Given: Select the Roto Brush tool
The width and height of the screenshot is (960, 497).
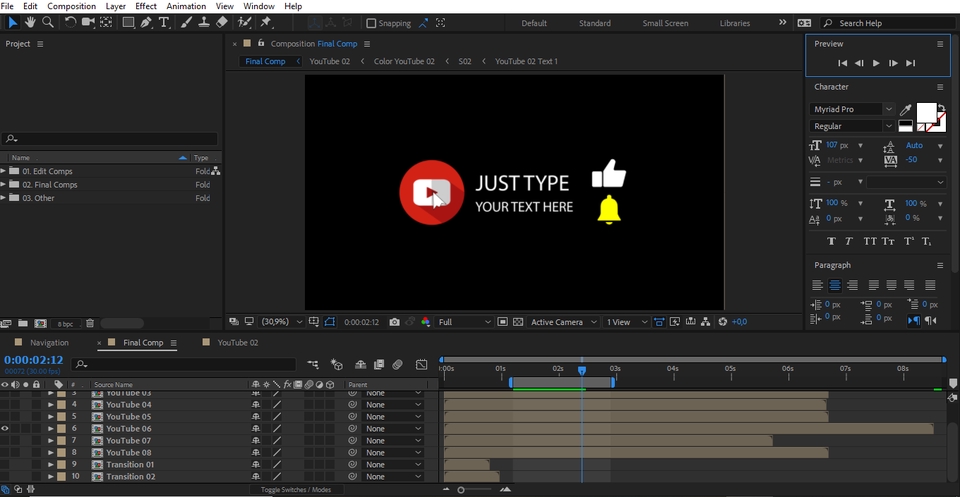Looking at the screenshot, I should point(244,23).
